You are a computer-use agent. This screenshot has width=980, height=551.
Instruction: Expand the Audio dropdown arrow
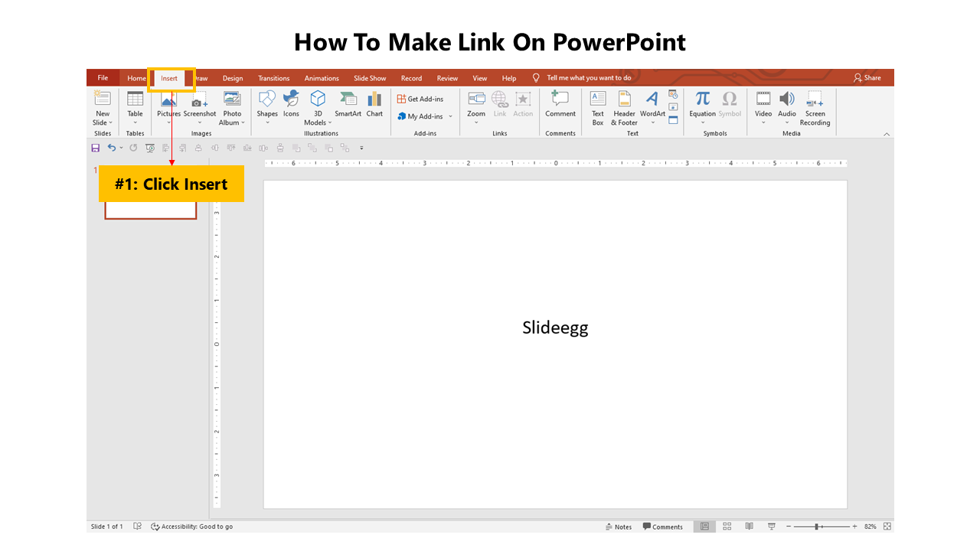pos(787,122)
